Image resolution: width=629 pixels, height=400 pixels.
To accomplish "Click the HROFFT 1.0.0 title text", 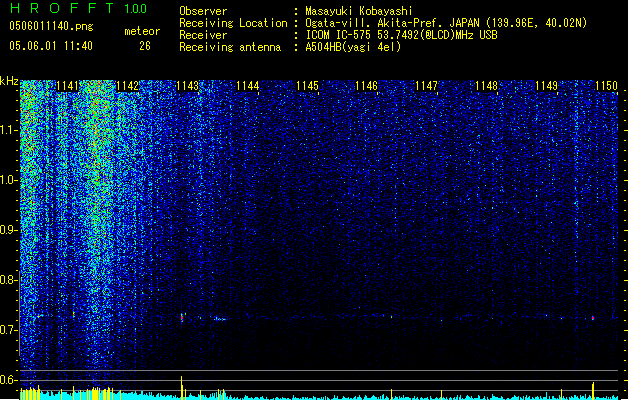I will [78, 8].
